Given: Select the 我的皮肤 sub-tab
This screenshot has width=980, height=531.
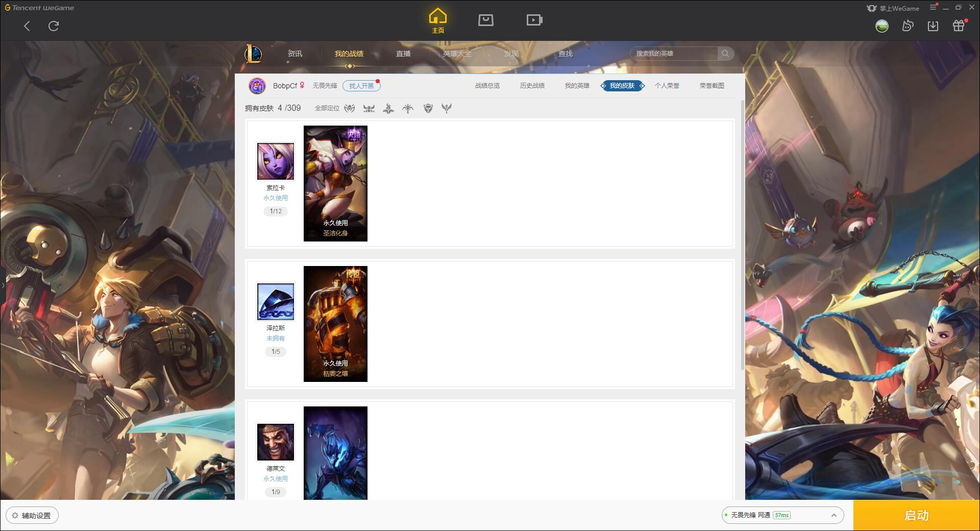Looking at the screenshot, I should click(x=622, y=86).
